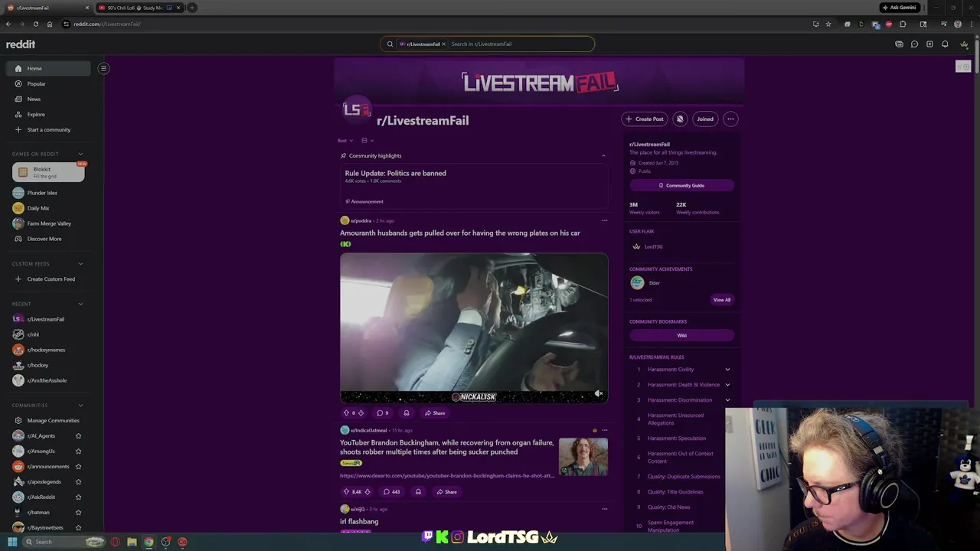Go to Home in the sidebar
The height and width of the screenshot is (551, 980).
tap(48, 68)
